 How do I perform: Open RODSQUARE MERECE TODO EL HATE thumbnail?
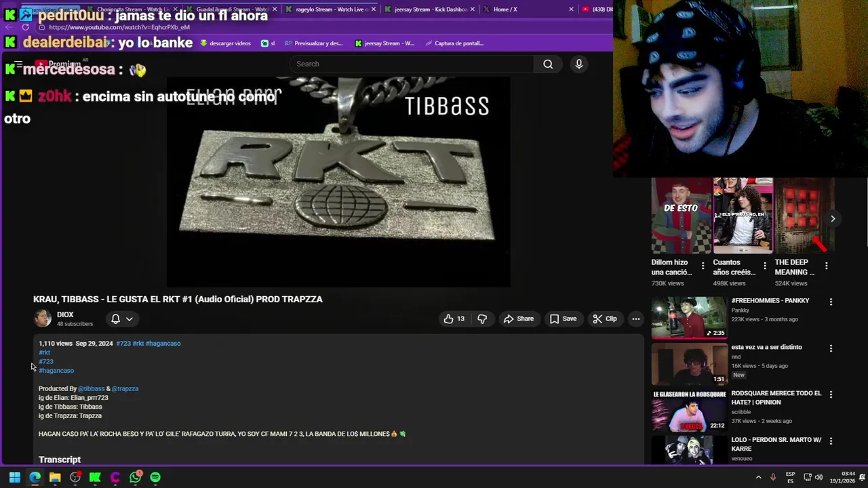pyautogui.click(x=689, y=410)
